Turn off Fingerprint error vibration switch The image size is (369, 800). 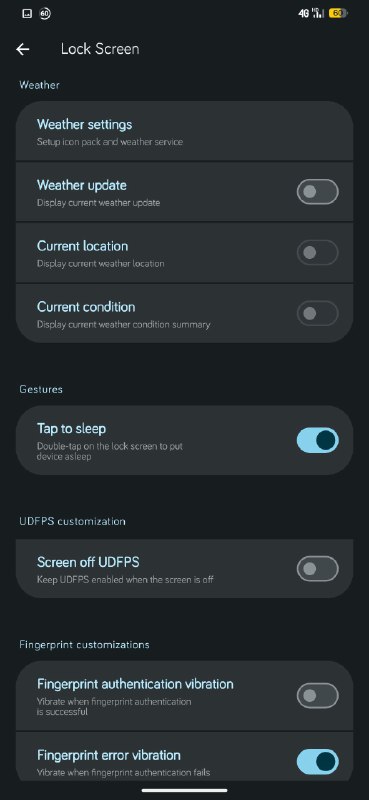coord(317,761)
